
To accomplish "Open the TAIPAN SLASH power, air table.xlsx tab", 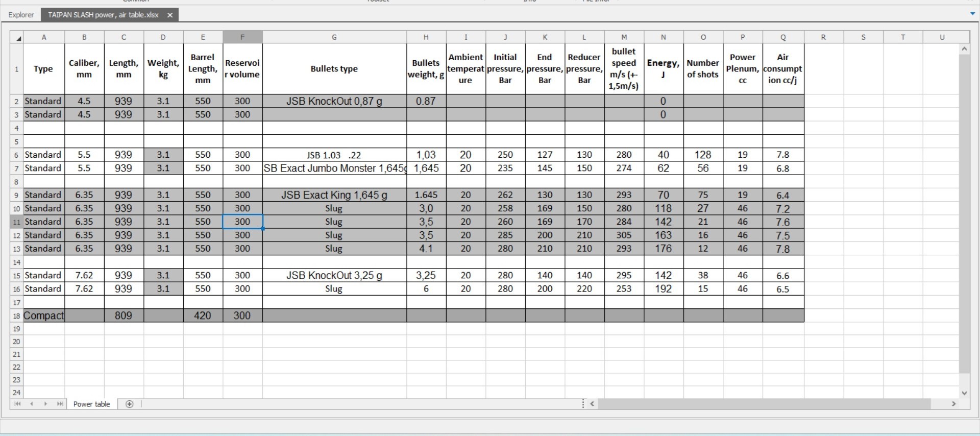I will (103, 15).
